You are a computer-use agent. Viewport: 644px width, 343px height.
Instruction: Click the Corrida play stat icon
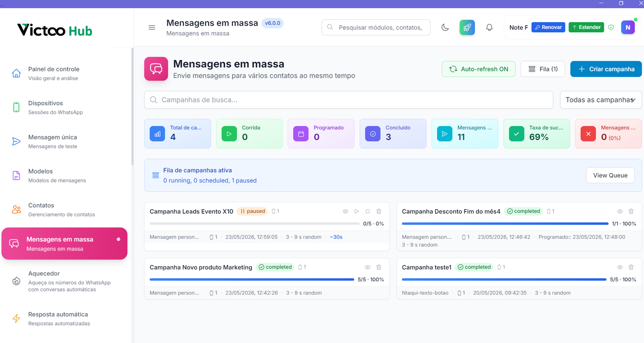(x=229, y=134)
